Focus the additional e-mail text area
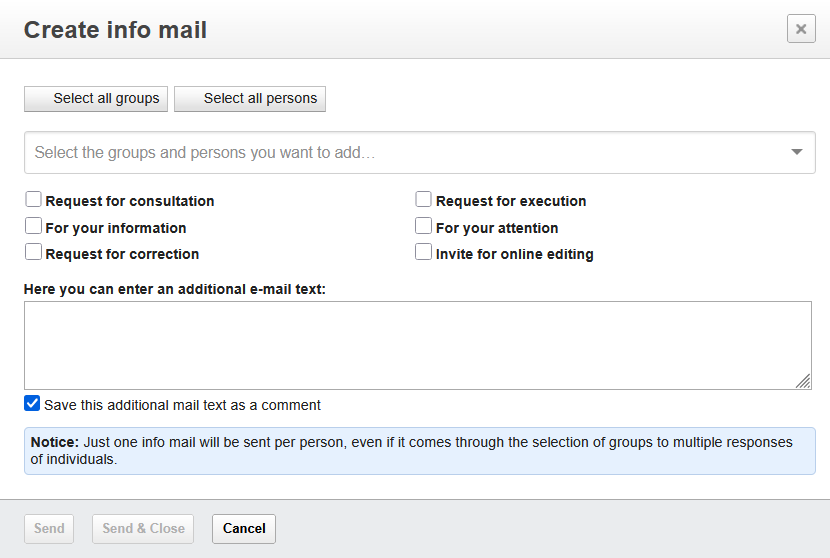Image resolution: width=830 pixels, height=558 pixels. (x=417, y=345)
